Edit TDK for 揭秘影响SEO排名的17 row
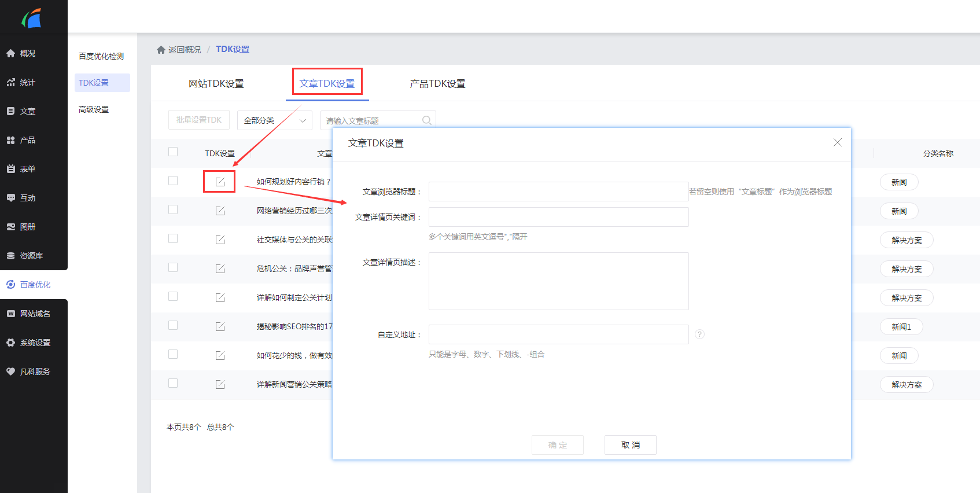The width and height of the screenshot is (980, 493). click(220, 326)
